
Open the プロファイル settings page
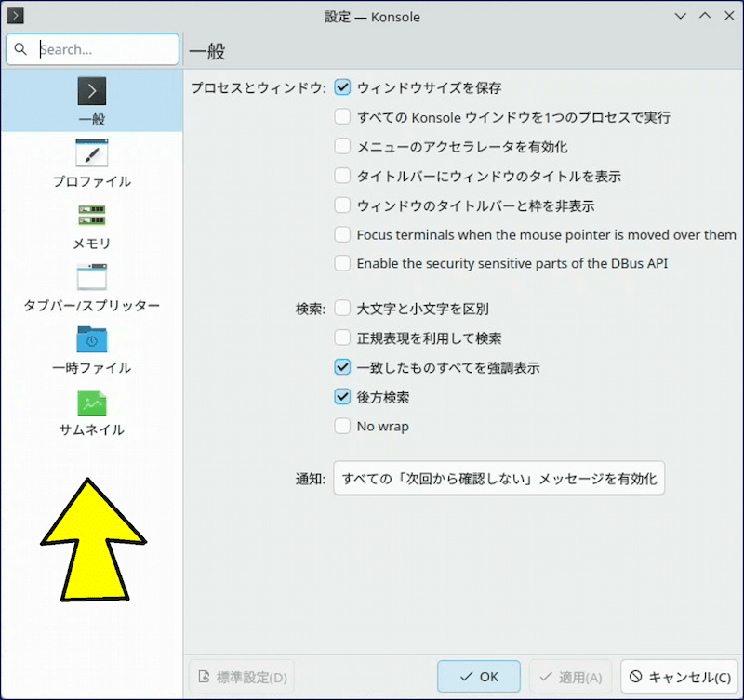(91, 153)
